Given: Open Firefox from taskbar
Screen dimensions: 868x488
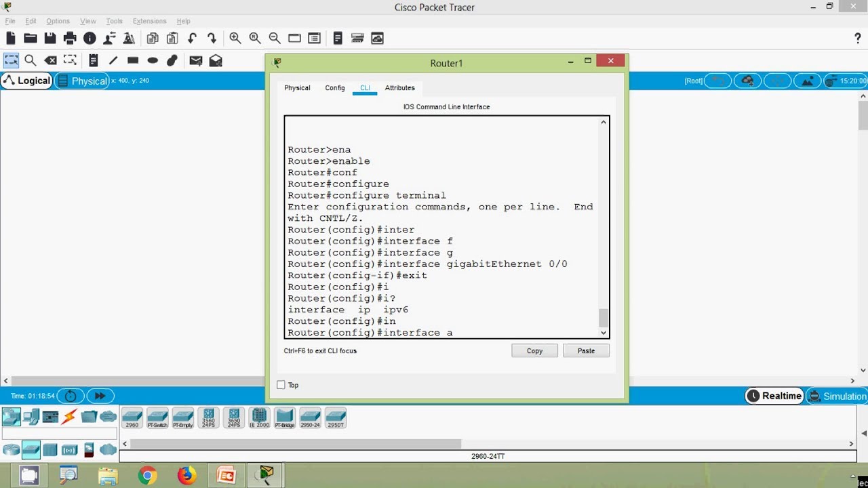Looking at the screenshot, I should [x=186, y=476].
